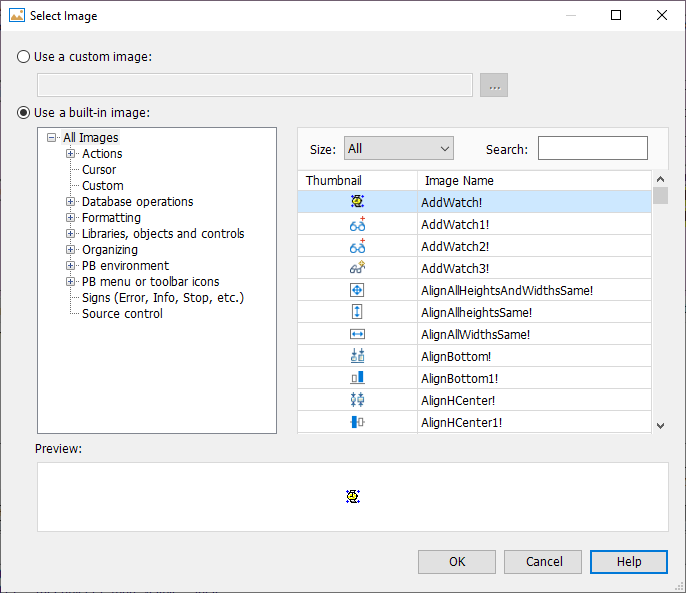Viewport: 686px width, 593px height.
Task: Click the image list scroll down arrow
Action: 660,425
